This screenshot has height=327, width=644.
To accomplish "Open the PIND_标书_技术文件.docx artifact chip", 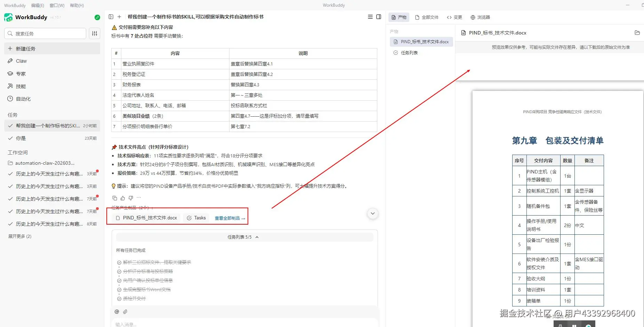I will pyautogui.click(x=146, y=218).
